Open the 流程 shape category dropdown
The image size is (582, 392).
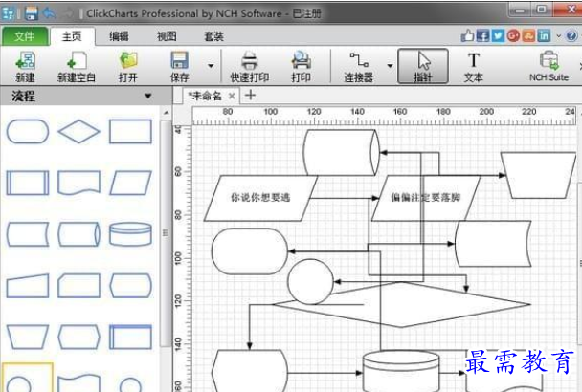point(148,97)
